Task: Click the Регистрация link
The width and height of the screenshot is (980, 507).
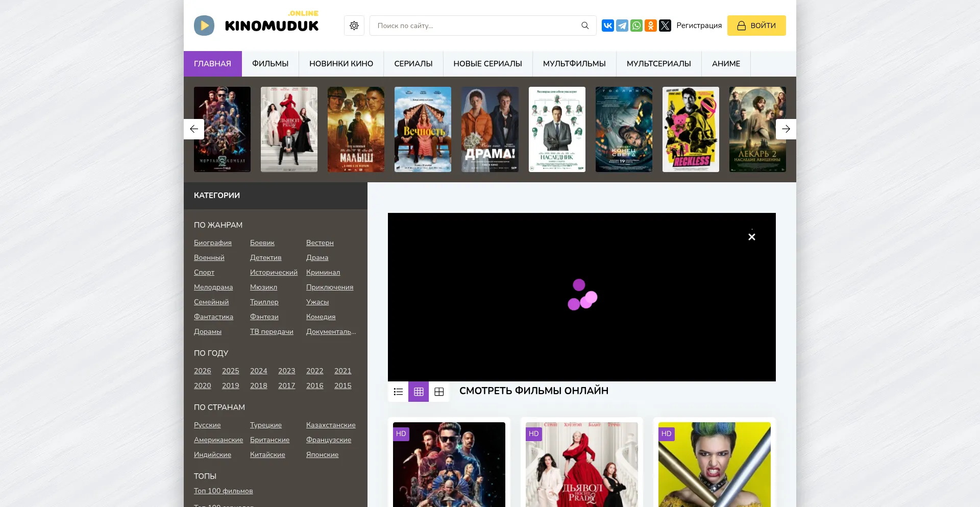Action: (699, 26)
